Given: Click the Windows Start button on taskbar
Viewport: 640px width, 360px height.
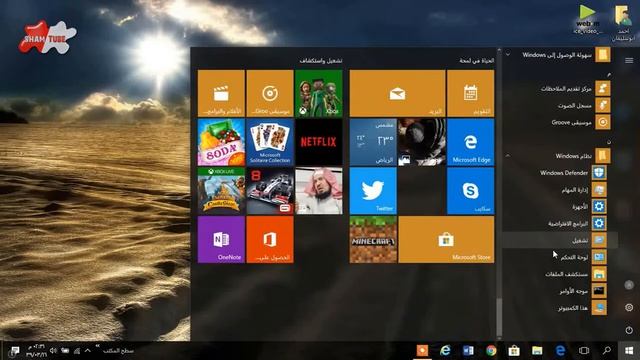Looking at the screenshot, I should tap(629, 351).
